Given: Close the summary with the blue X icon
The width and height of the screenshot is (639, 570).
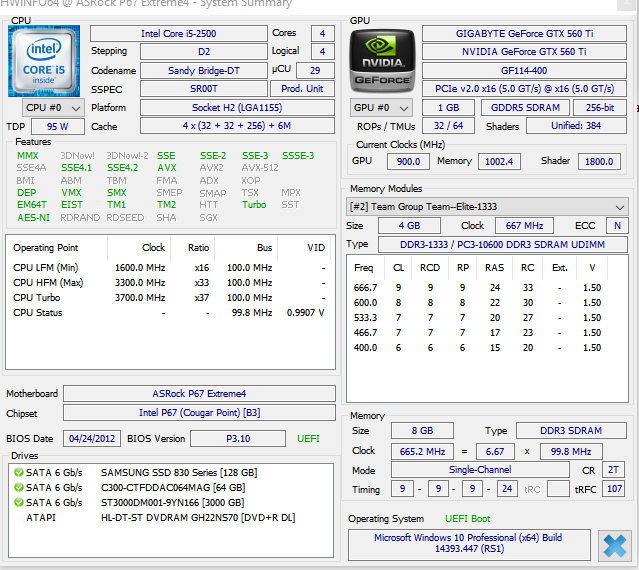Looking at the screenshot, I should [x=615, y=546].
